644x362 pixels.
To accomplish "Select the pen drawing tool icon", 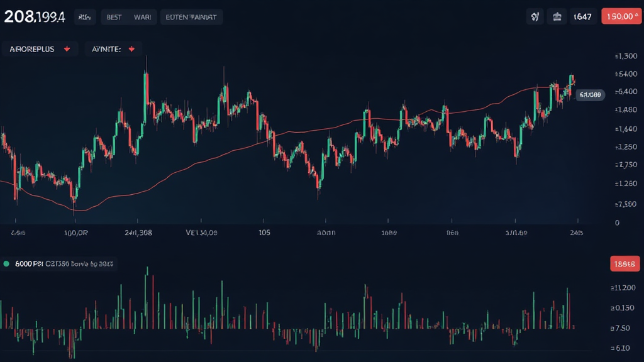I will (x=535, y=16).
